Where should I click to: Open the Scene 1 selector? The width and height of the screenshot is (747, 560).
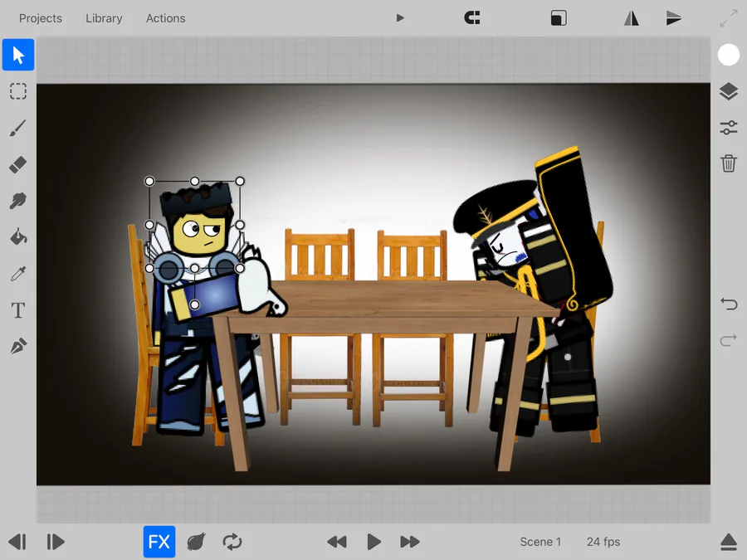tap(540, 542)
